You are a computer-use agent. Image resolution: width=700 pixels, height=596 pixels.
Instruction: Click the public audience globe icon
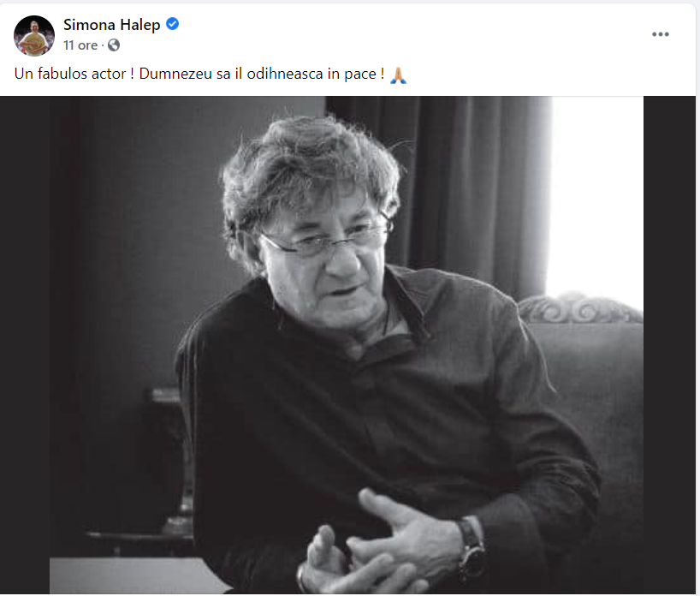tap(114, 45)
